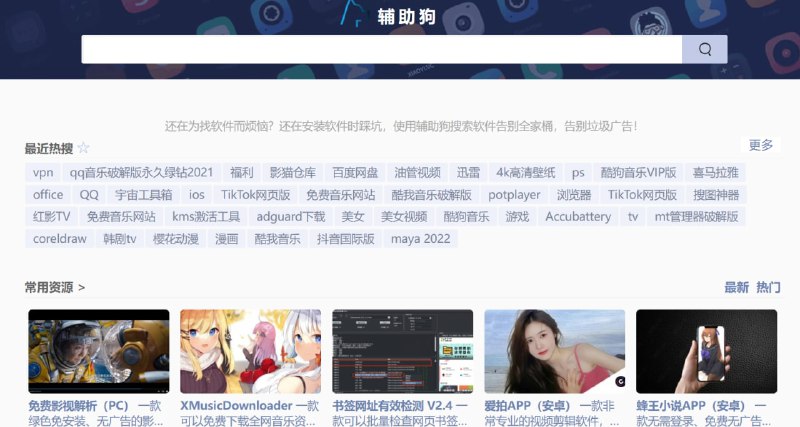800x427 pixels.
Task: Open 更多 hot searches link
Action: (760, 145)
